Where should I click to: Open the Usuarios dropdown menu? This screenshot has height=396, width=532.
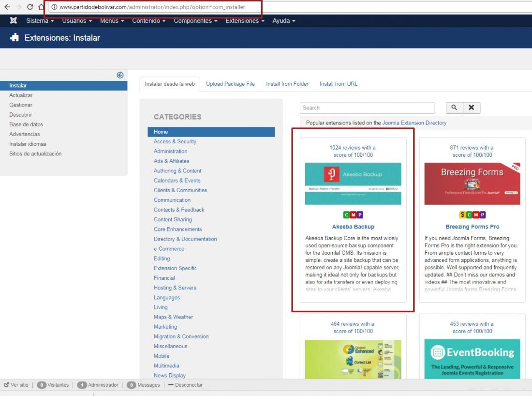coord(77,21)
